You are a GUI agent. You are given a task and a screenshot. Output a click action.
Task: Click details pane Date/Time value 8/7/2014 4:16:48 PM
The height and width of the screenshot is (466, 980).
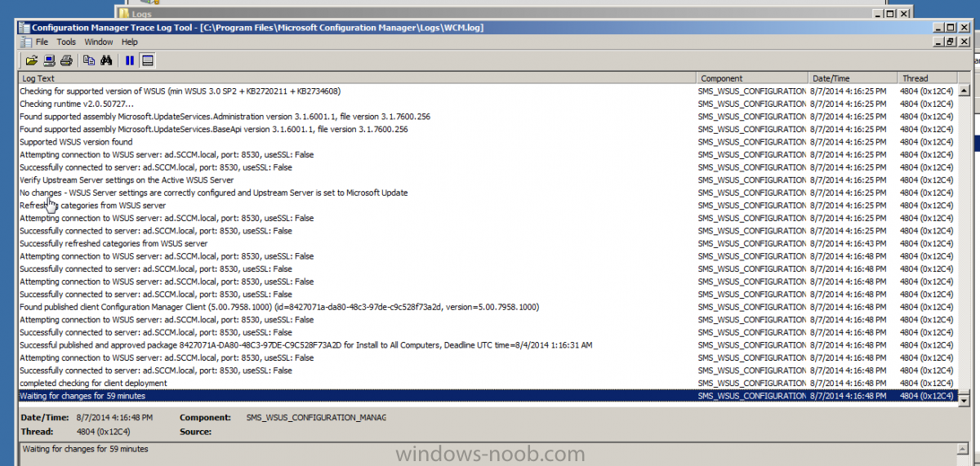point(114,417)
